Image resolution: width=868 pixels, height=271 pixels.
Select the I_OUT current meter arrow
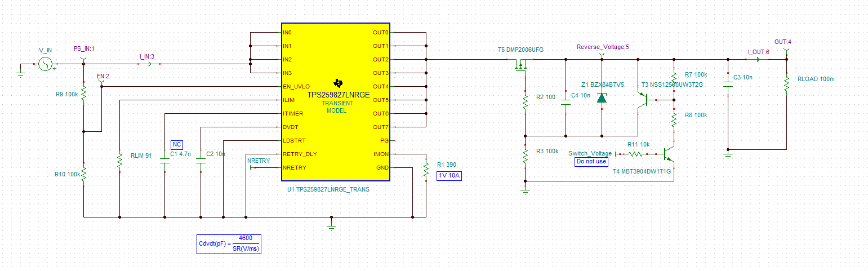coord(758,60)
